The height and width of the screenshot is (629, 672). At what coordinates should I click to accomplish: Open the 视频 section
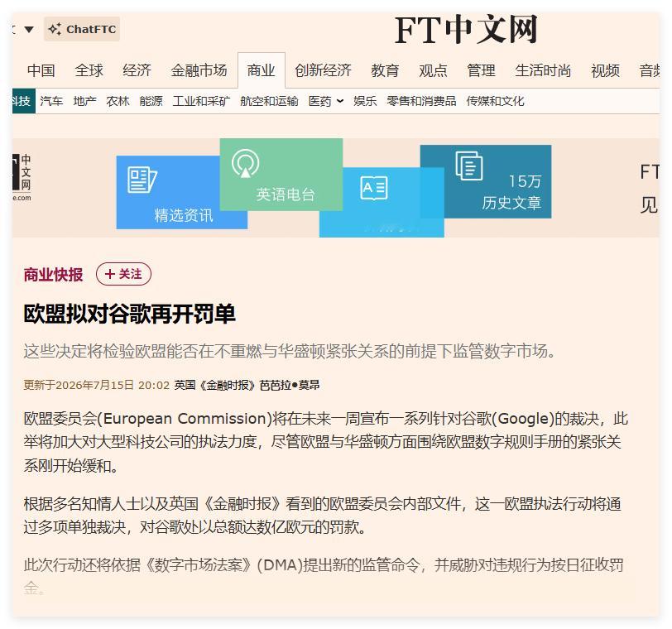(605, 70)
